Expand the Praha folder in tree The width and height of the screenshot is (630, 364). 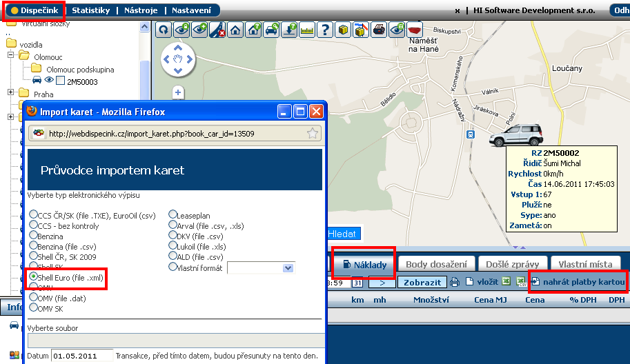pos(11,92)
